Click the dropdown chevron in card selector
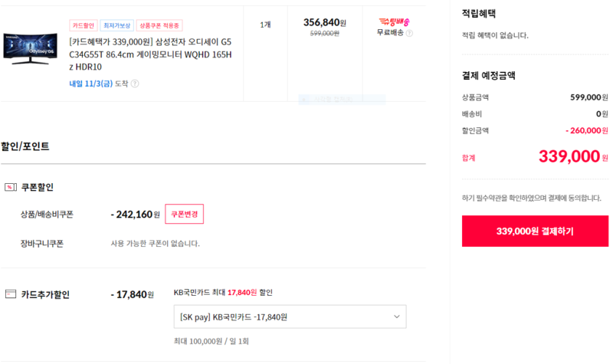613x364 pixels. tap(397, 316)
